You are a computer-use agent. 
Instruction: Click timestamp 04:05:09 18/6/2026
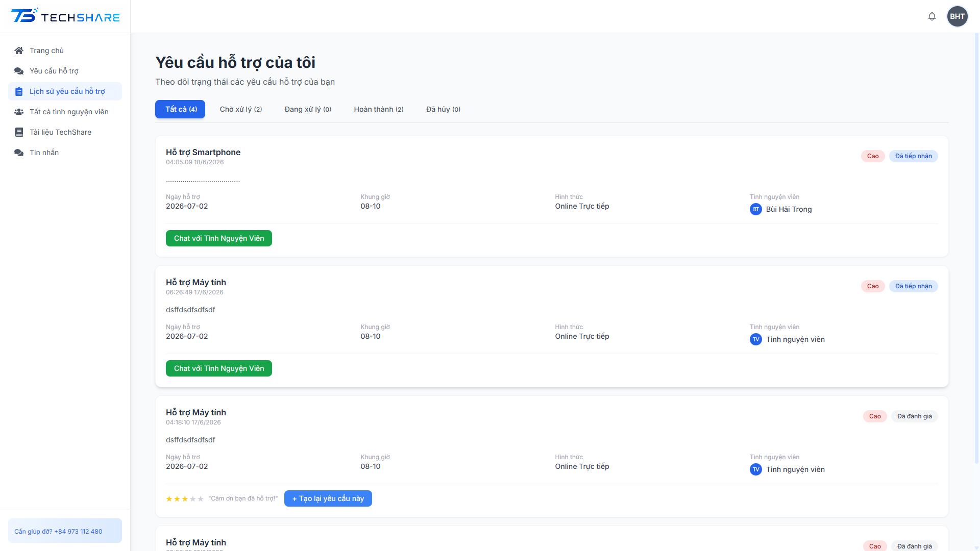tap(194, 162)
